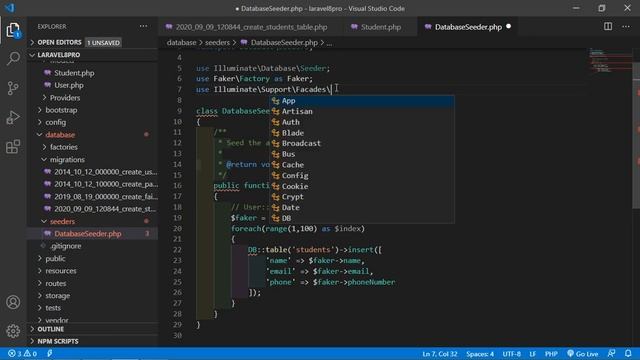The width and height of the screenshot is (640, 360).
Task: Change language mode via PHP indicator
Action: click(551, 353)
